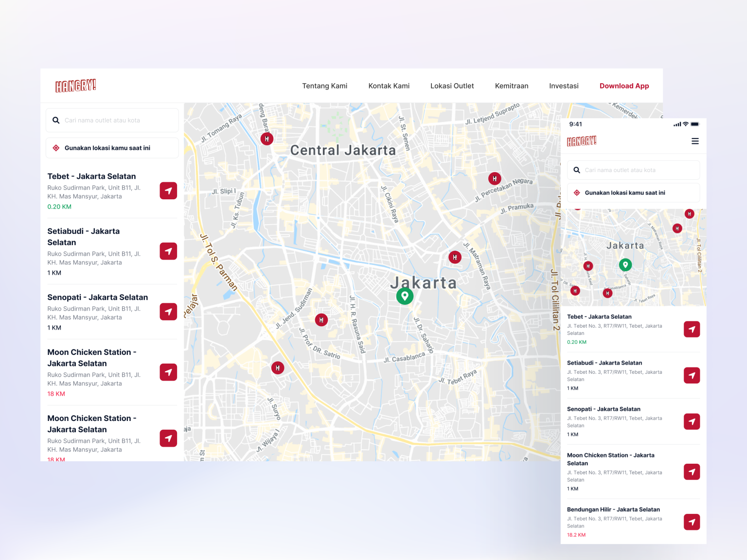Screen dimensions: 747x560
Task: Open the hamburger menu in the mobile app
Action: [x=694, y=141]
